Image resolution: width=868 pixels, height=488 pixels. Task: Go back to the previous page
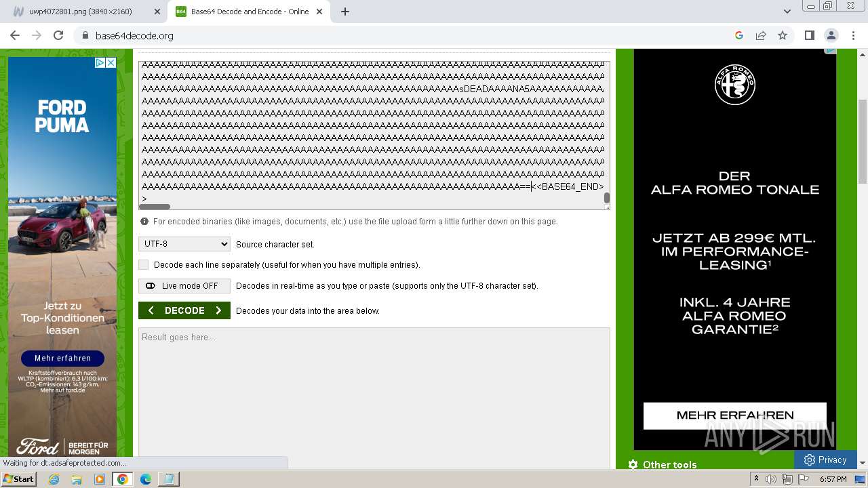[x=15, y=35]
